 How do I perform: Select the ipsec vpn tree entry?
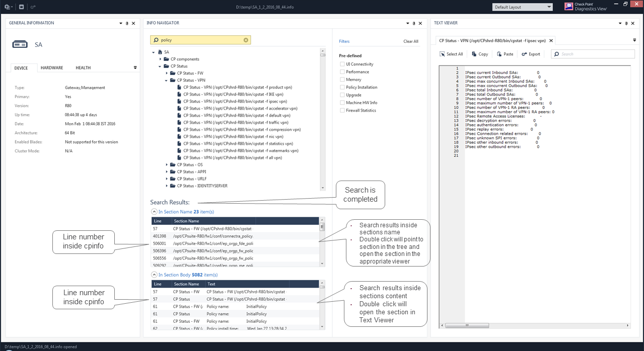pyautogui.click(x=234, y=102)
